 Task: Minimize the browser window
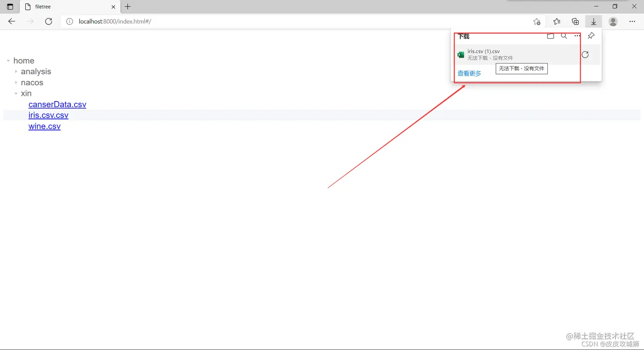[x=596, y=6]
